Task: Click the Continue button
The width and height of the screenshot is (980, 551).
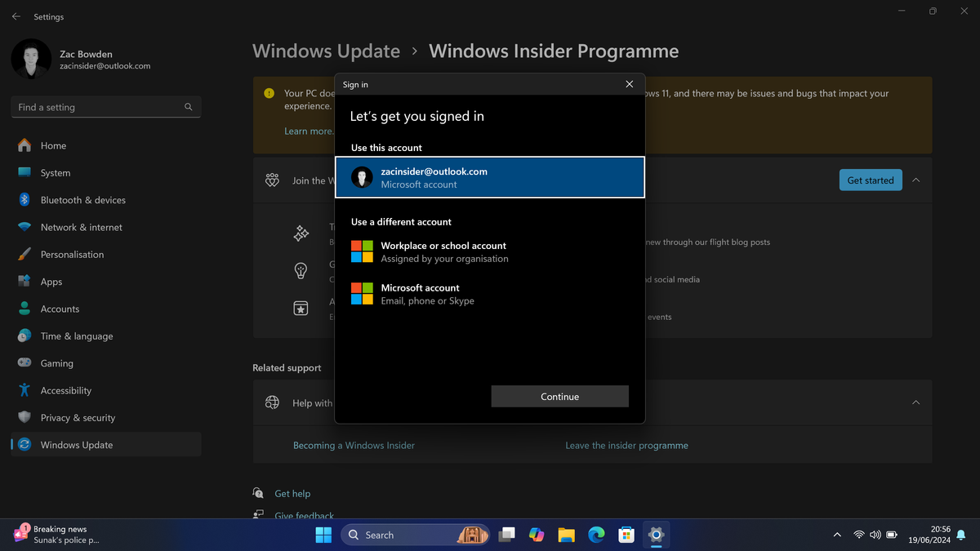Action: click(559, 397)
